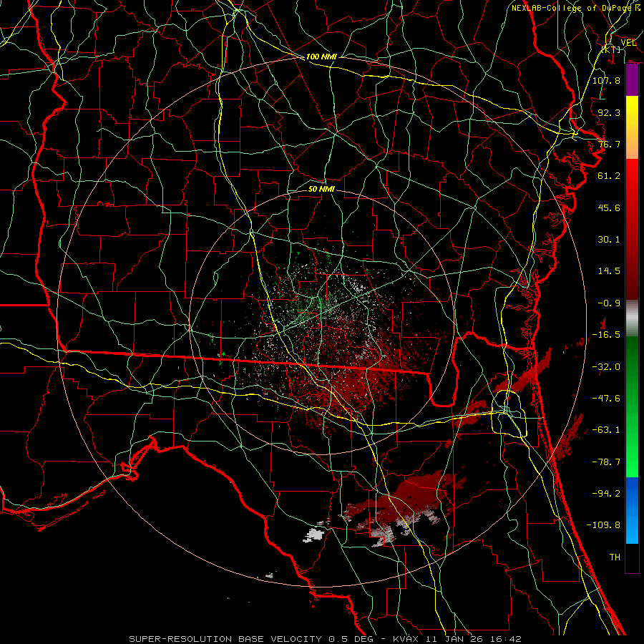Screen dimensions: 644x644
Task: Click the 14.5 velocity scale value
Action: [609, 271]
